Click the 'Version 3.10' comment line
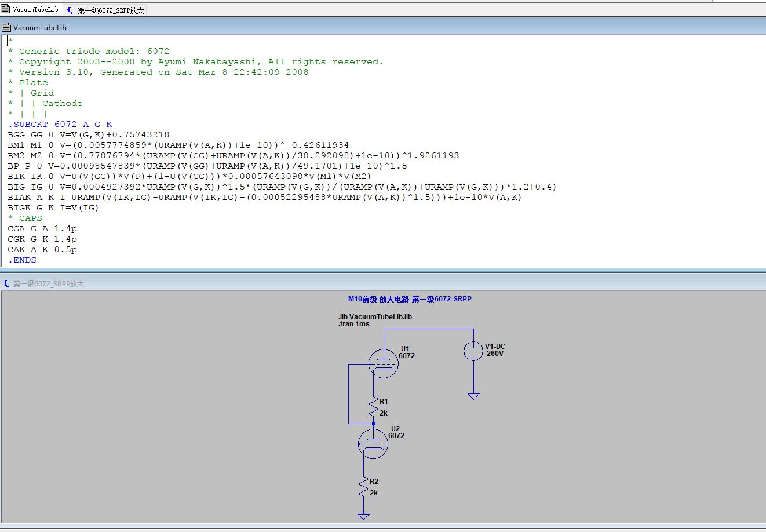Image resolution: width=766 pixels, height=532 pixels. tap(158, 72)
